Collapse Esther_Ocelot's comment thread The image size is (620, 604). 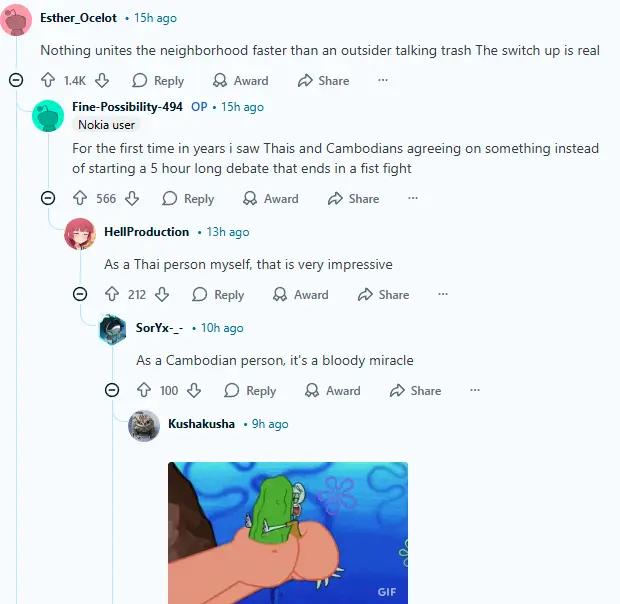16,80
